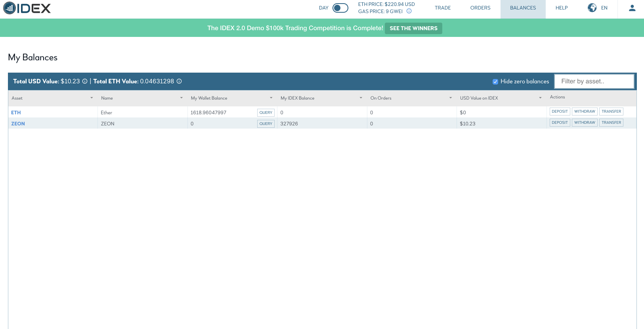Image resolution: width=644 pixels, height=329 pixels.
Task: Withdraw ZEON
Action: 585,123
